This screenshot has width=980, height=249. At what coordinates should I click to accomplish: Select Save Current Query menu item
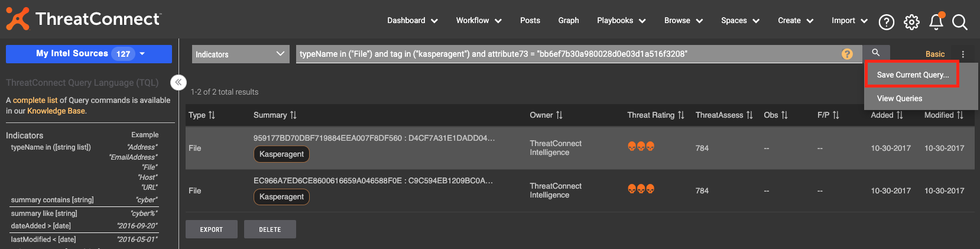[913, 75]
